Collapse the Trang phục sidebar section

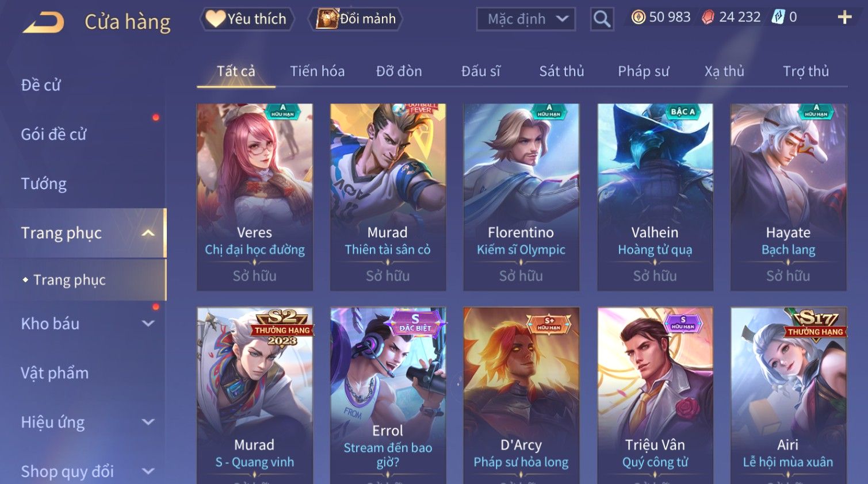coord(148,233)
